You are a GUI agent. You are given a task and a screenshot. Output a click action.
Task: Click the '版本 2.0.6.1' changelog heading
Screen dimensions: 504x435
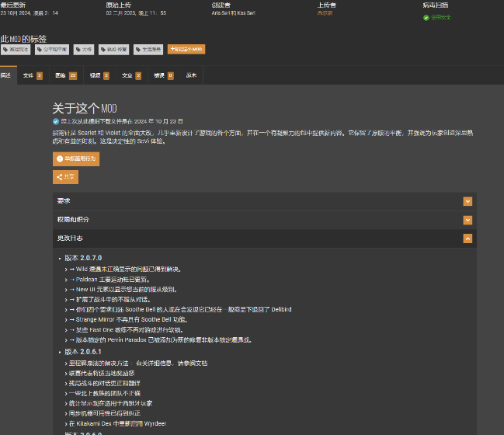[83, 352]
